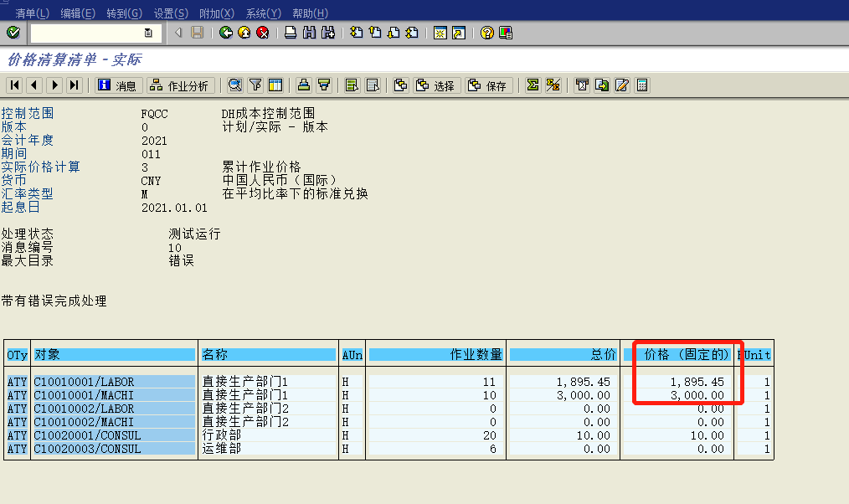Click the unlabeled layout icon before 选择
Viewport: 849px width, 504px height.
click(x=401, y=85)
